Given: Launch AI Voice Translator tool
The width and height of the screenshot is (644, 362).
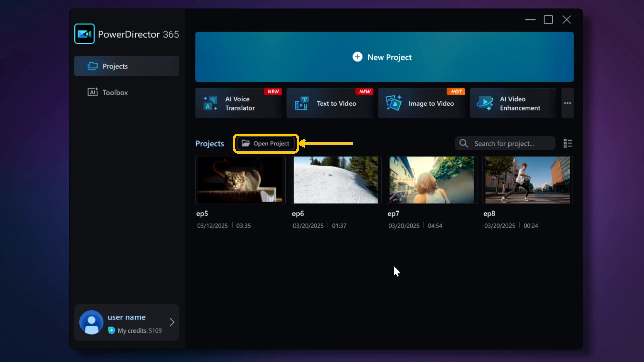Looking at the screenshot, I should click(238, 103).
